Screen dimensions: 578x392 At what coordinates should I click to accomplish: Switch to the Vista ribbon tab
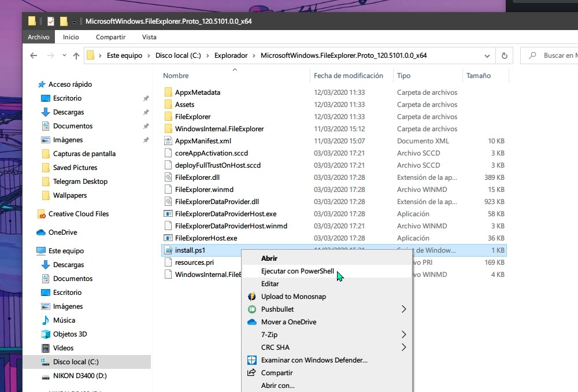click(x=149, y=36)
